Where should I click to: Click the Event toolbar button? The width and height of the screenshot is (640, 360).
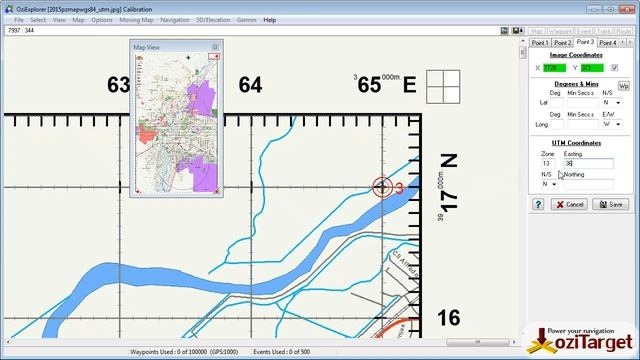coord(584,31)
